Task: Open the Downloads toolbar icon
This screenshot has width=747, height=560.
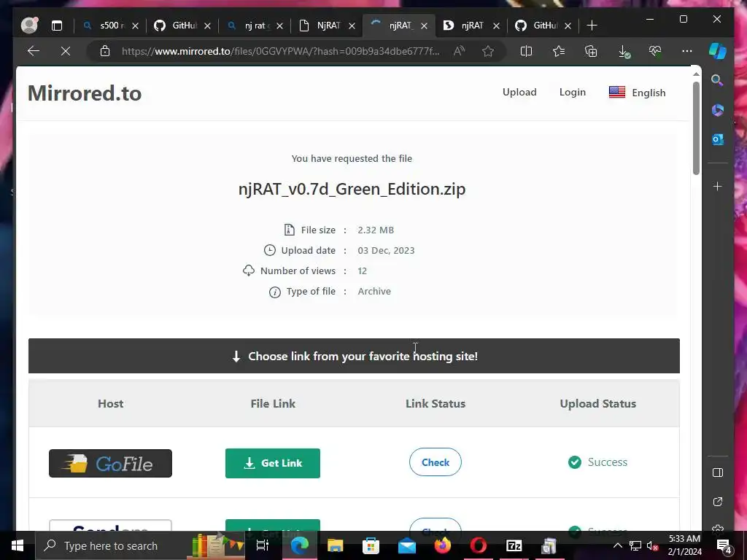Action: point(623,51)
